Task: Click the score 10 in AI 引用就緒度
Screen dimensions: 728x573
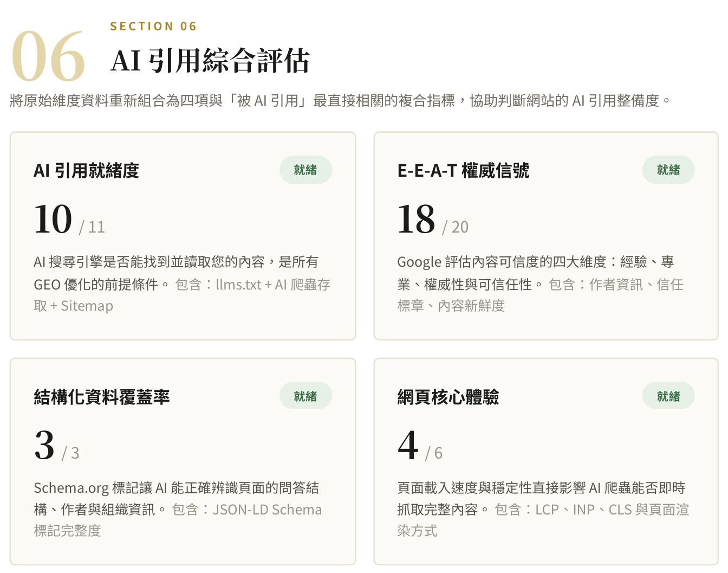Action: (53, 219)
